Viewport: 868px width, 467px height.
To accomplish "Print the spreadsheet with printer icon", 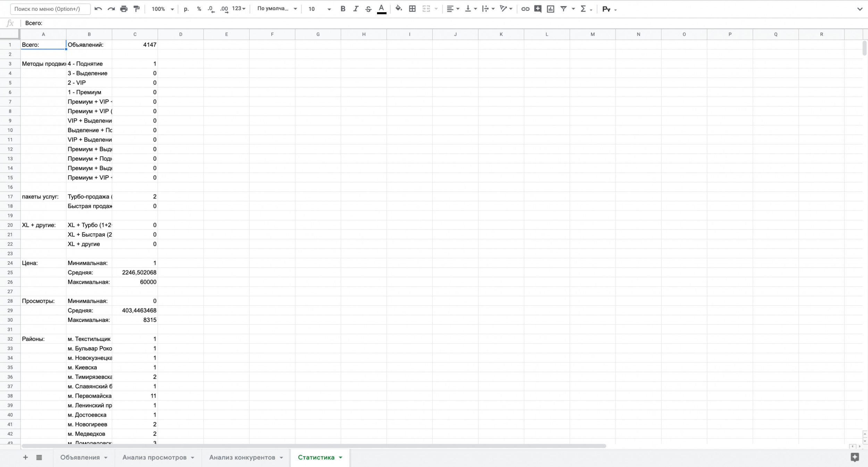I will pos(124,9).
